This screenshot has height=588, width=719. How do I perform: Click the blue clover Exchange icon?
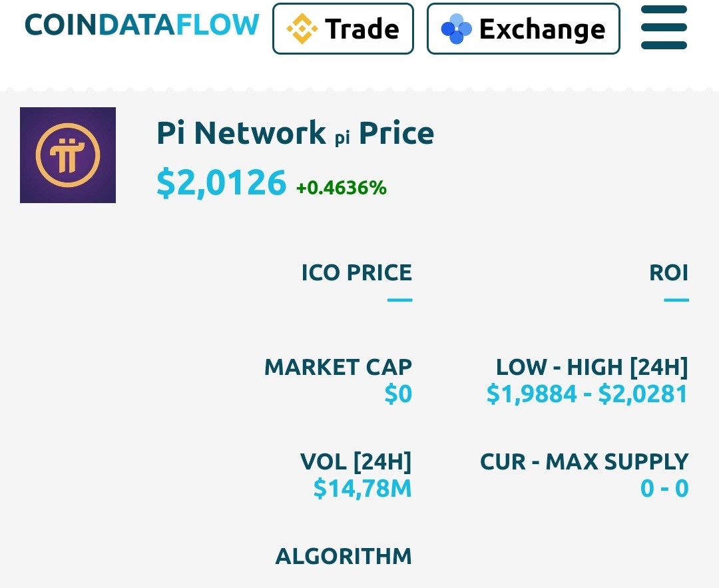click(x=456, y=29)
